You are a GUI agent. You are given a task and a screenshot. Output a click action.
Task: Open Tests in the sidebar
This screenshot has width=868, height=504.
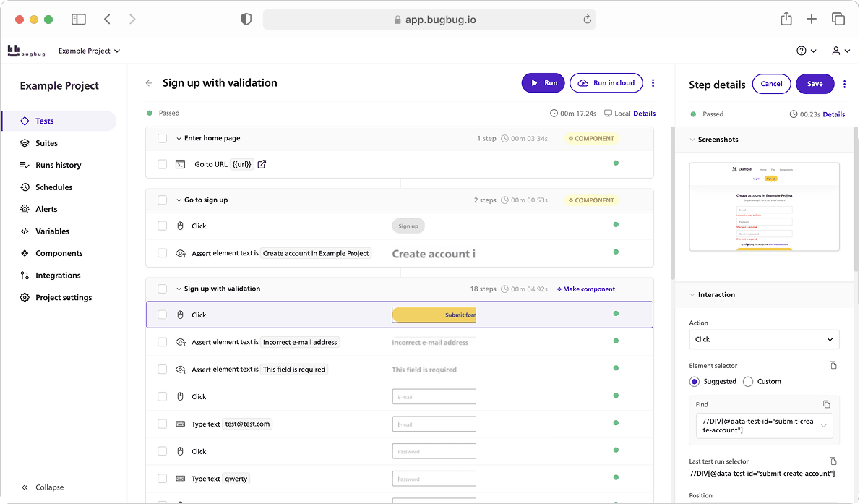tap(59, 121)
